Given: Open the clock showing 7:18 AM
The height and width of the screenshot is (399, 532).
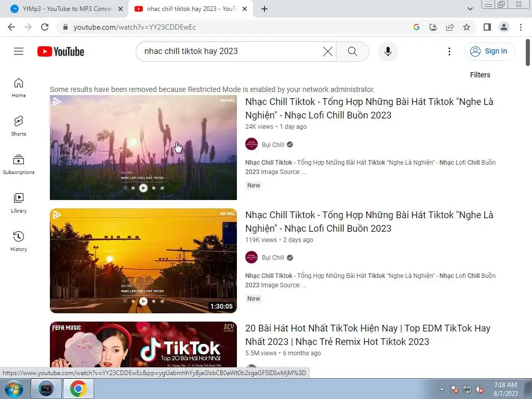Looking at the screenshot, I should coord(506,389).
